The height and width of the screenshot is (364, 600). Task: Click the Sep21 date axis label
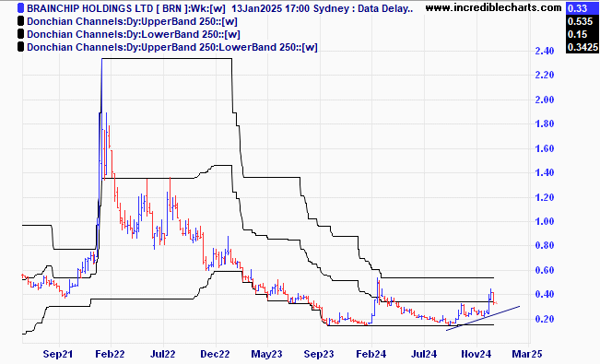(58, 354)
